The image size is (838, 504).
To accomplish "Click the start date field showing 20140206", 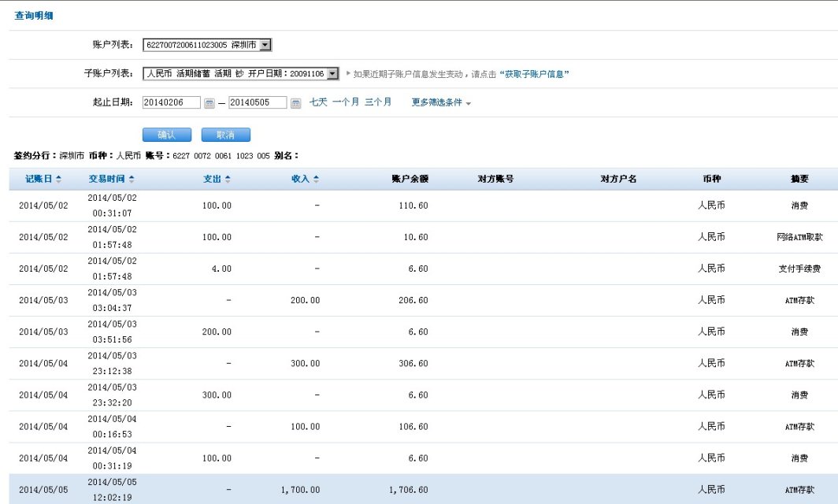I will click(172, 102).
